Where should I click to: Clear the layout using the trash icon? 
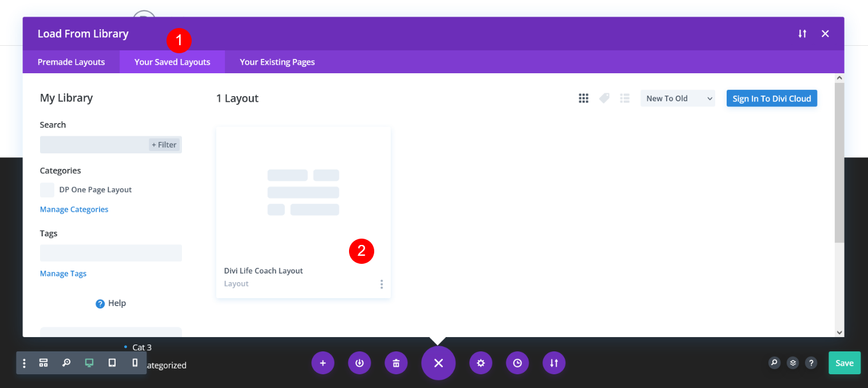click(396, 362)
